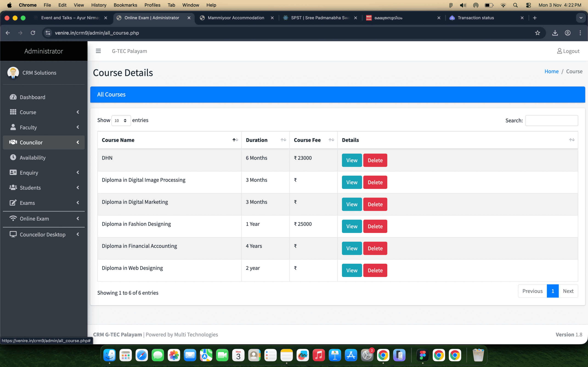Viewport: 588px width, 367px height.
Task: Click the hamburger sidebar toggle icon
Action: point(98,51)
